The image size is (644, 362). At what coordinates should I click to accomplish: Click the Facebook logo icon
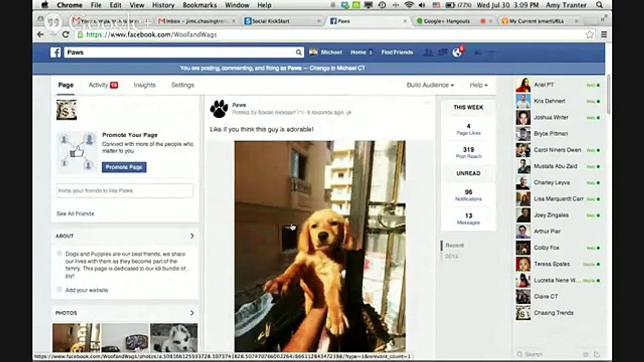[55, 52]
